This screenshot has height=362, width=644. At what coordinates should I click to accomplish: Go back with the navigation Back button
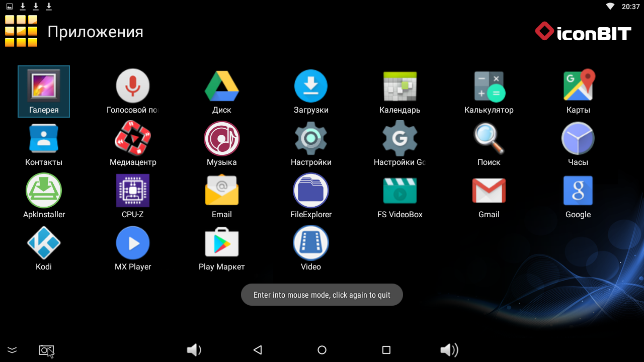[x=258, y=350]
